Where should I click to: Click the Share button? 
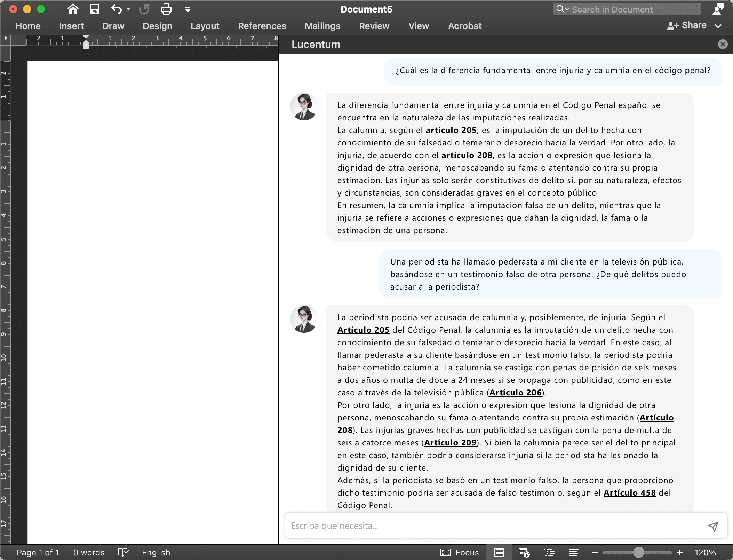click(x=687, y=25)
